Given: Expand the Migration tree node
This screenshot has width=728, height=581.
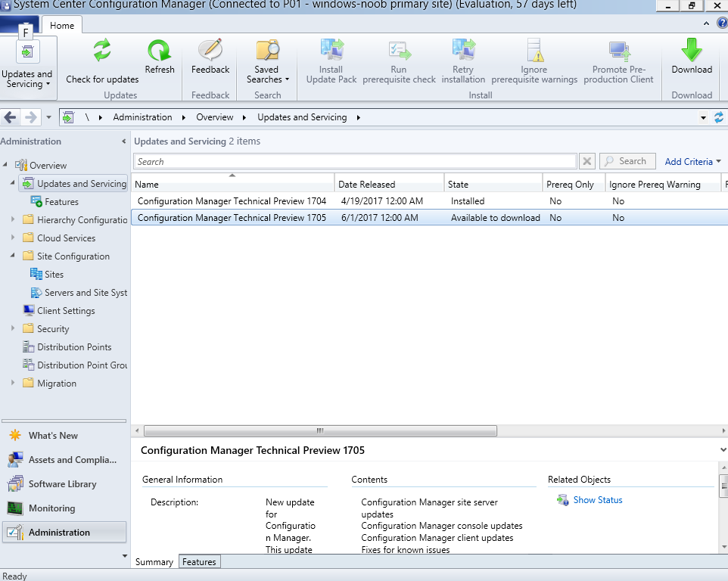Looking at the screenshot, I should click(x=13, y=382).
